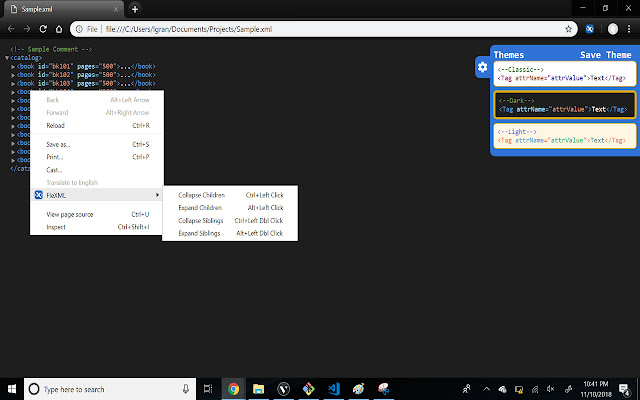Open the People icon on taskbar
Viewport: 640px width, 400px height.
tap(467, 389)
